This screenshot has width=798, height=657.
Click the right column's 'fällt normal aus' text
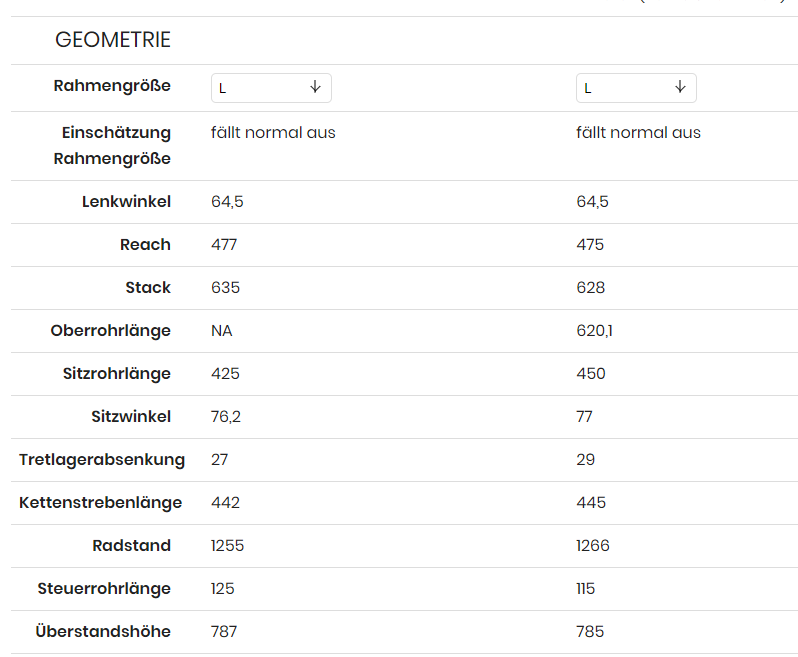tap(639, 133)
